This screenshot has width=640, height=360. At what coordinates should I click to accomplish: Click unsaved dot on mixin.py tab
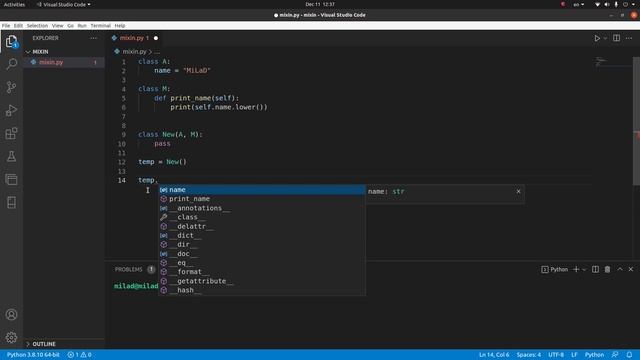coord(156,38)
